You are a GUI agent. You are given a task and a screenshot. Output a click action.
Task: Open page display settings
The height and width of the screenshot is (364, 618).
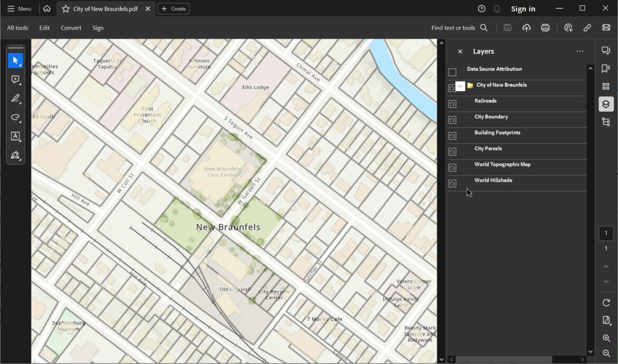pos(606,320)
